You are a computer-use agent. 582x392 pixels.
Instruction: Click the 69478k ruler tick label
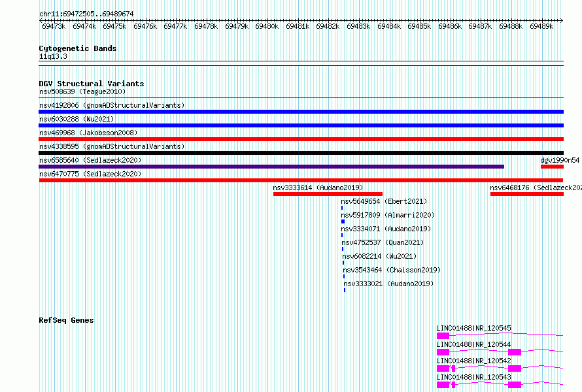click(206, 27)
